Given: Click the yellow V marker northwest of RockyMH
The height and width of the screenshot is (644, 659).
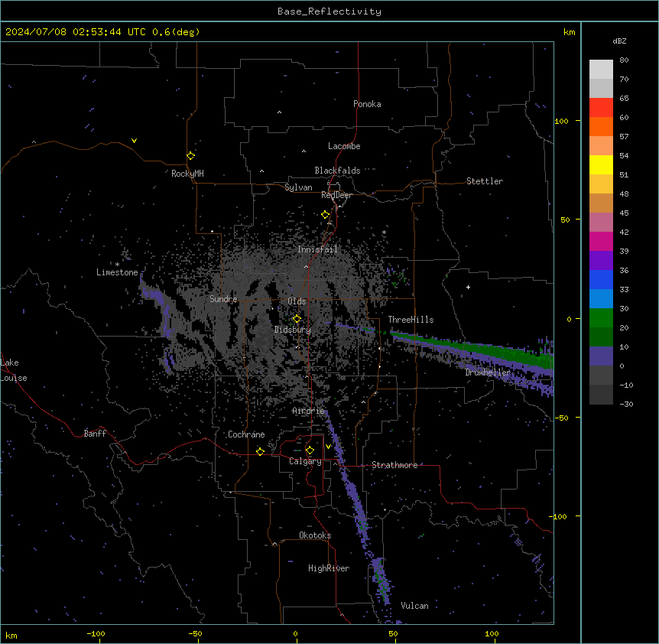Looking at the screenshot, I should [x=134, y=141].
